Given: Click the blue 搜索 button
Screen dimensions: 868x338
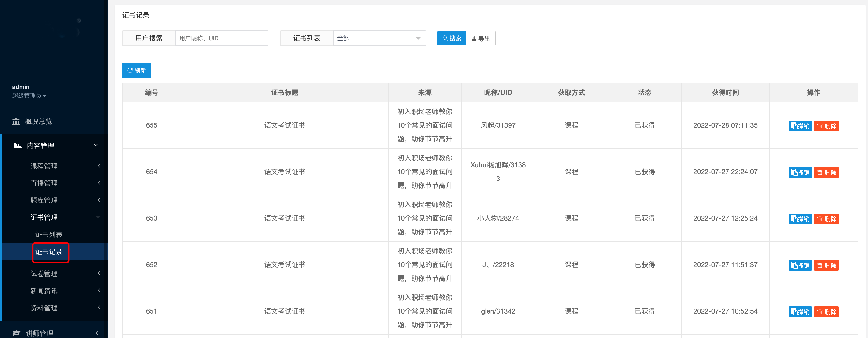Looking at the screenshot, I should [x=452, y=38].
